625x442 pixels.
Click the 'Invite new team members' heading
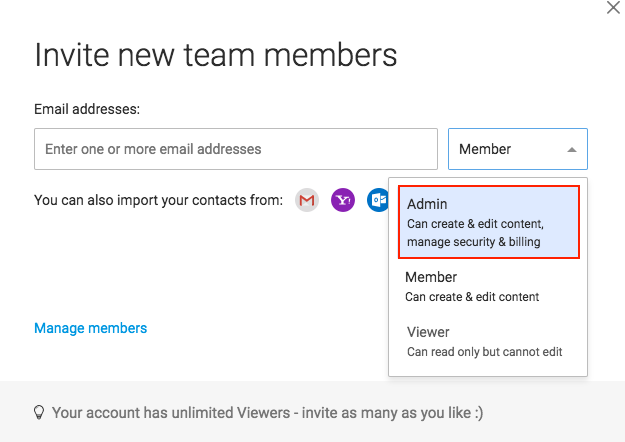pyautogui.click(x=216, y=55)
